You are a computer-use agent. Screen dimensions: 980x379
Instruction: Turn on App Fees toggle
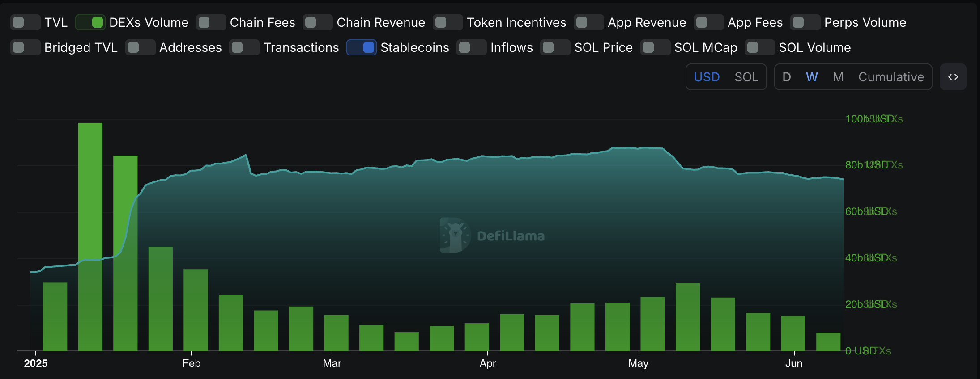[709, 22]
